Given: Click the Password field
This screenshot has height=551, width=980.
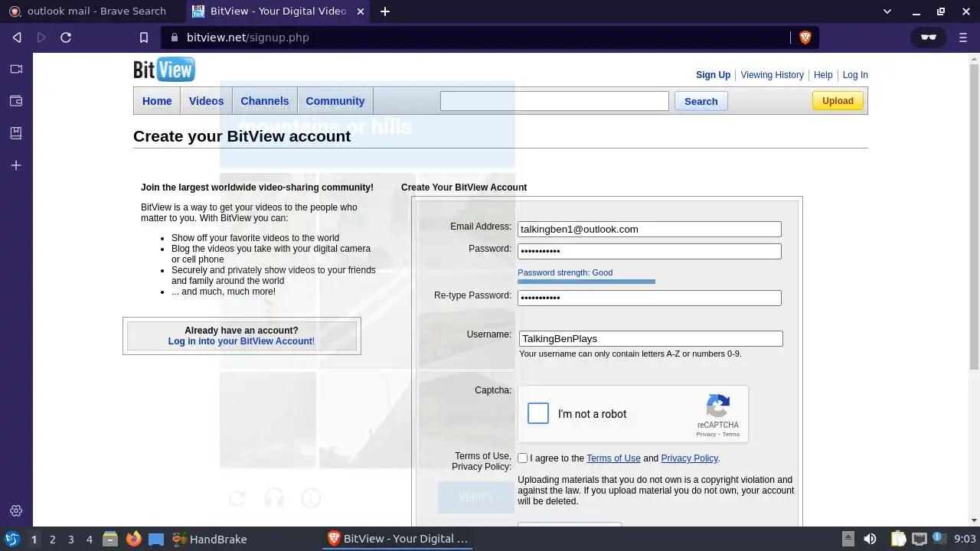Looking at the screenshot, I should click(649, 251).
